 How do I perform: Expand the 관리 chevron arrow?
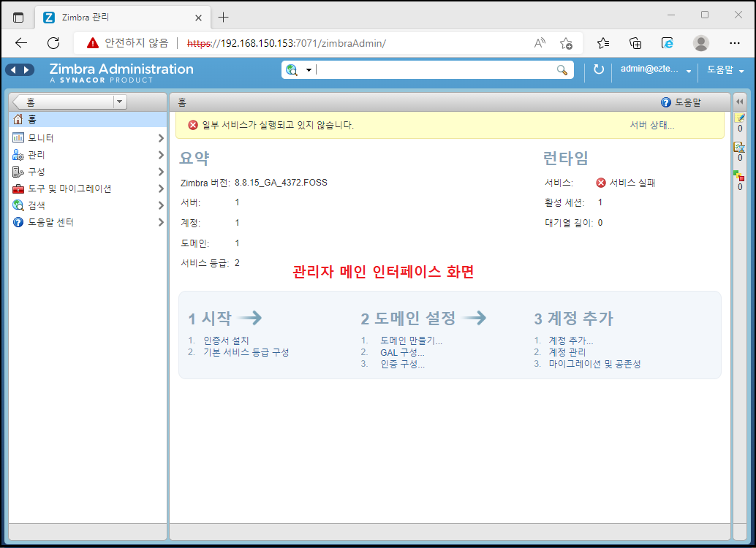coord(161,155)
